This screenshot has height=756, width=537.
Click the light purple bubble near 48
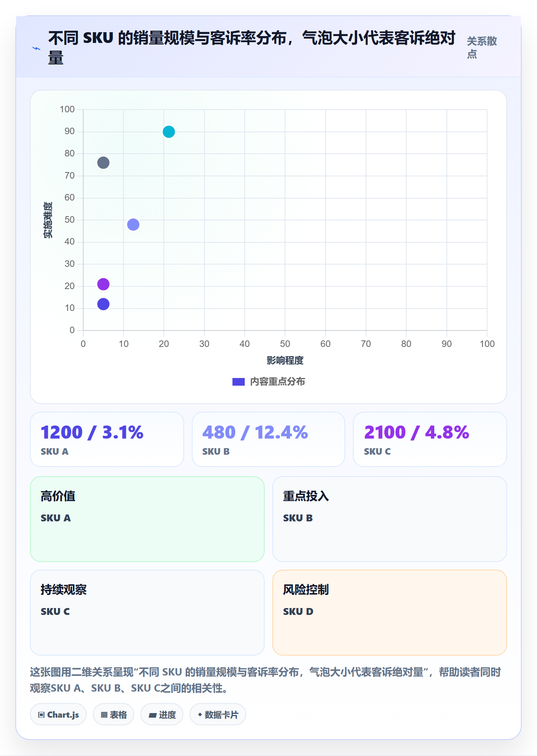click(x=133, y=225)
